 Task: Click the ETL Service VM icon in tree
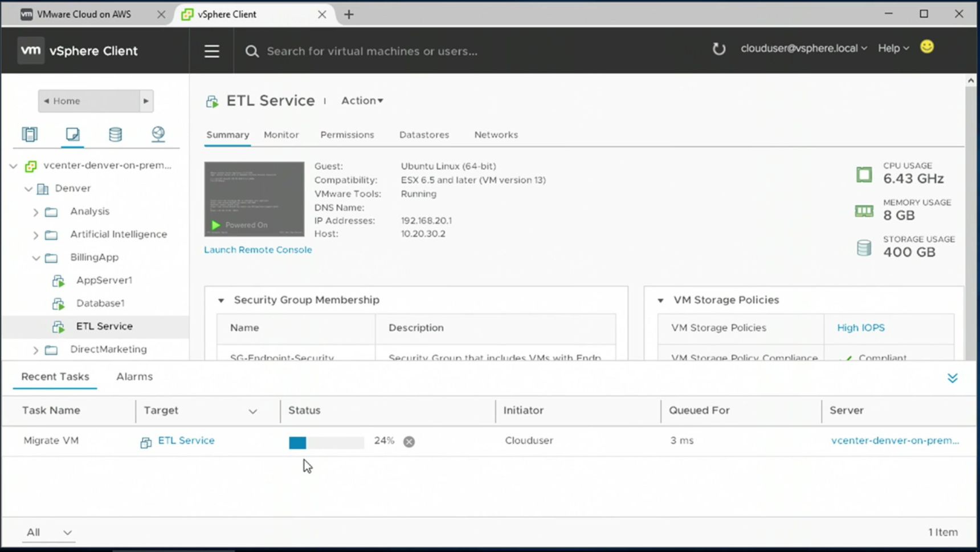click(58, 327)
